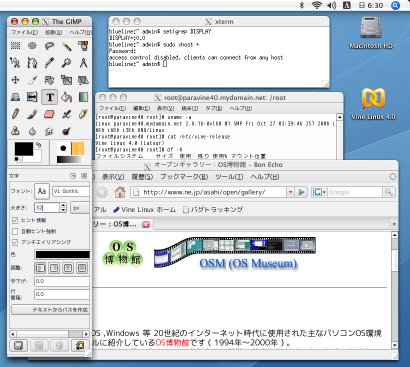
Task: Select the Move tool in GIMP
Action: click(x=15, y=80)
